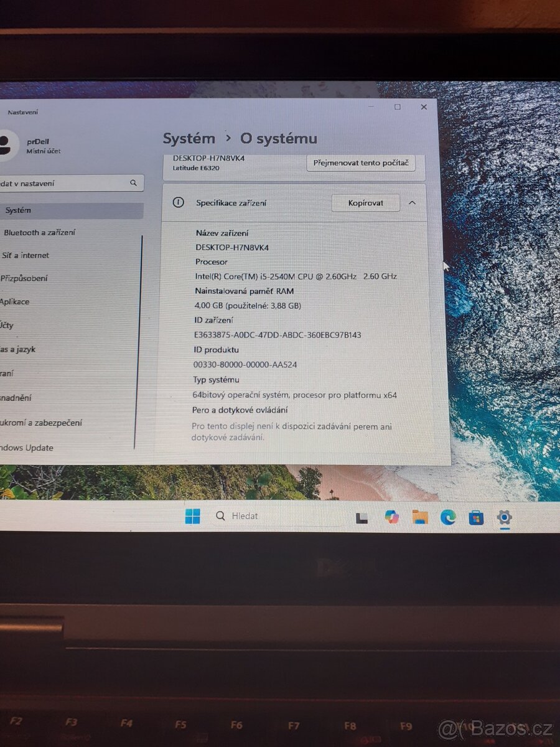Click the magnifier in the settings search box
Screen dimensions: 560x747
tap(133, 182)
